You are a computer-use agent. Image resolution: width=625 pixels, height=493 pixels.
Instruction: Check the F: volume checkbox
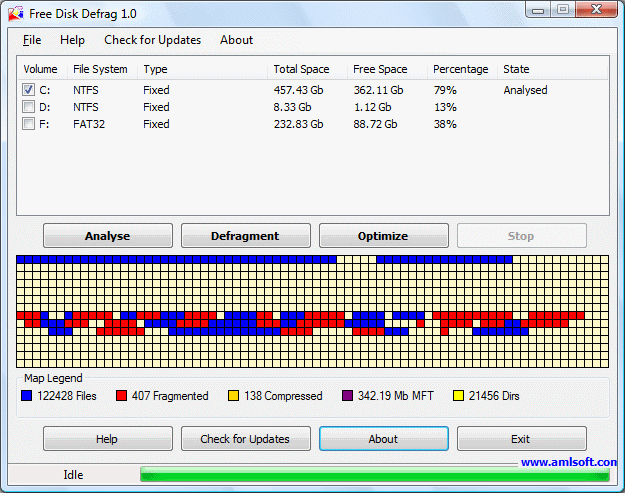pyautogui.click(x=28, y=124)
